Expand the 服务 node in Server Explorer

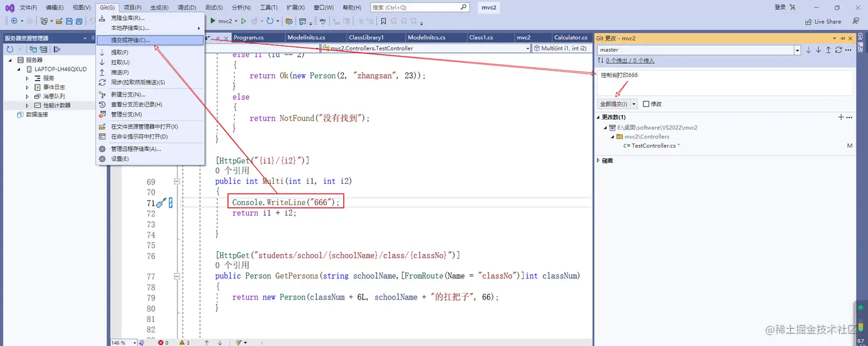click(x=27, y=78)
